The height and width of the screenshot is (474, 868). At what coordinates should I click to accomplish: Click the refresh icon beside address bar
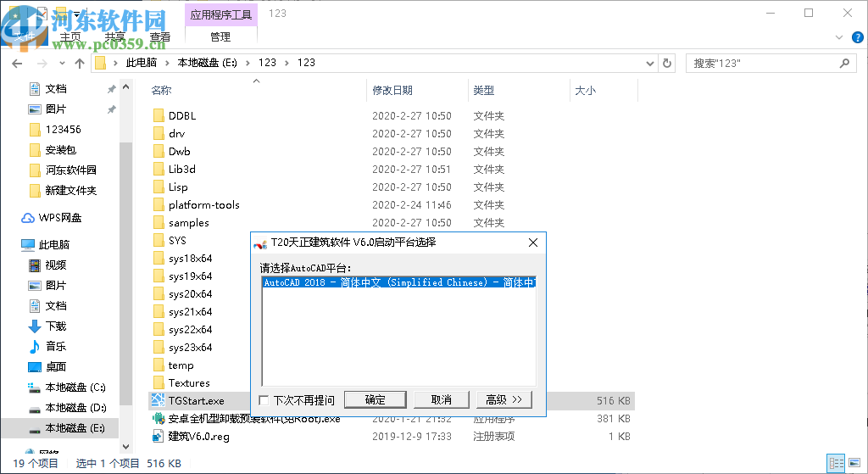[x=667, y=63]
